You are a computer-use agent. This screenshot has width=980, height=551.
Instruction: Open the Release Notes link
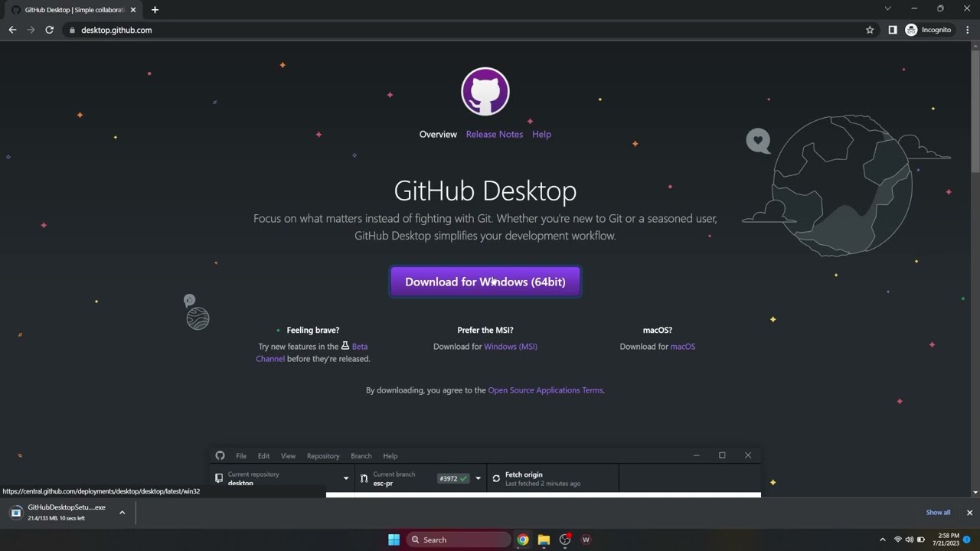pos(495,134)
